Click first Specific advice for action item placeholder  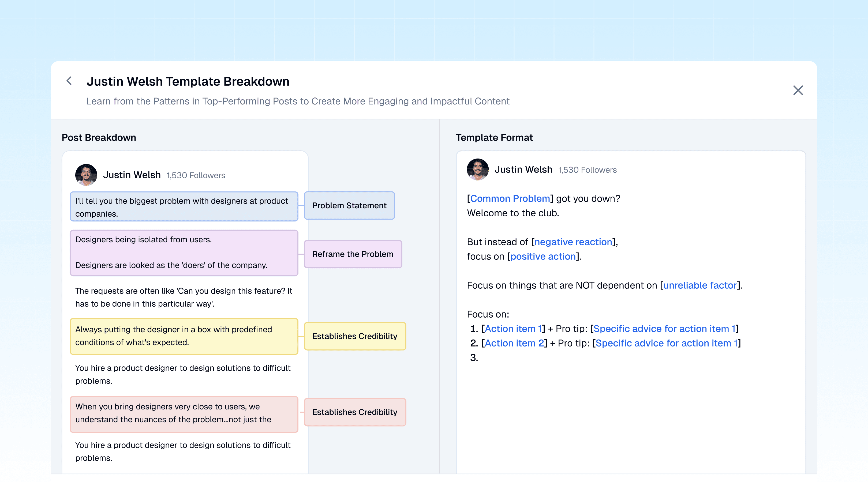click(x=664, y=329)
